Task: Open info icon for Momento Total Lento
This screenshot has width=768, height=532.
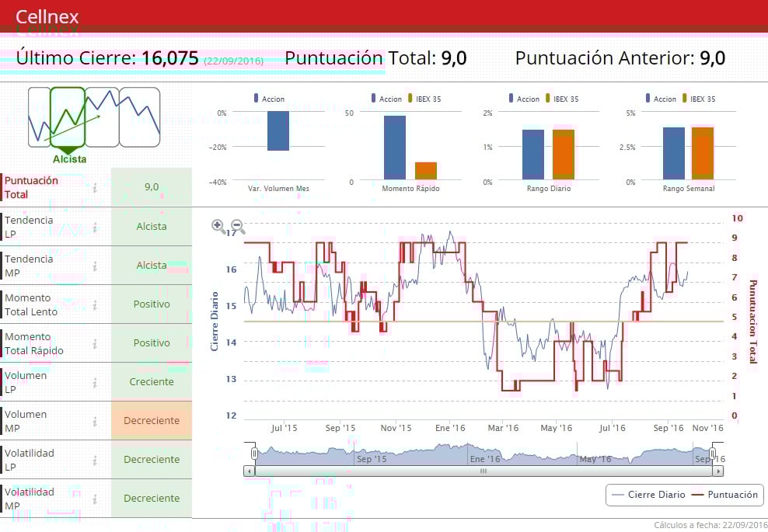Action: coord(95,304)
